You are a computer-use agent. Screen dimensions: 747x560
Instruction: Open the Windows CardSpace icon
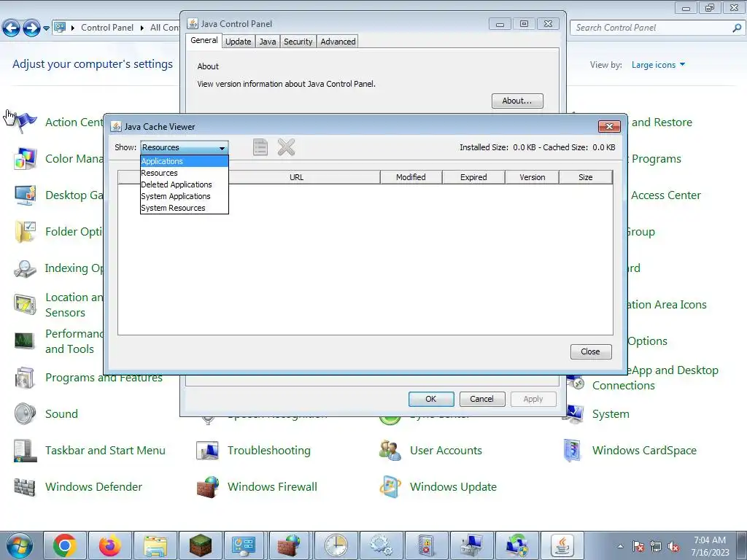[x=572, y=451]
